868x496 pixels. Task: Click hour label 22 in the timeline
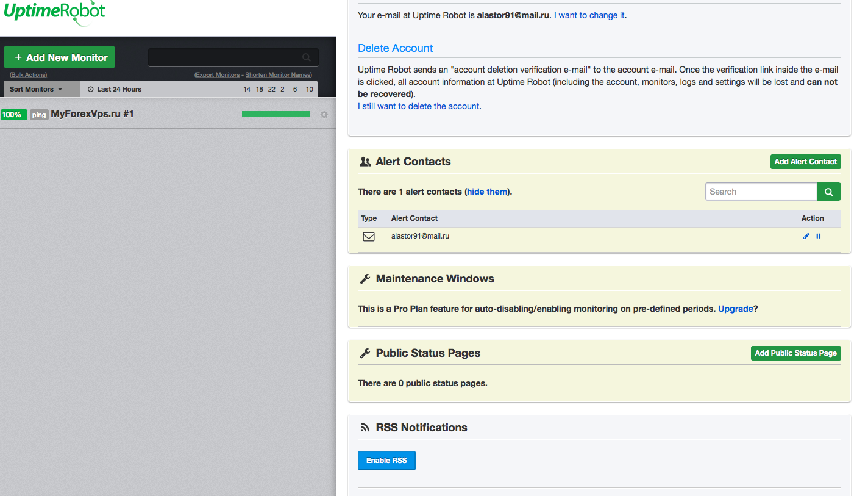(271, 89)
